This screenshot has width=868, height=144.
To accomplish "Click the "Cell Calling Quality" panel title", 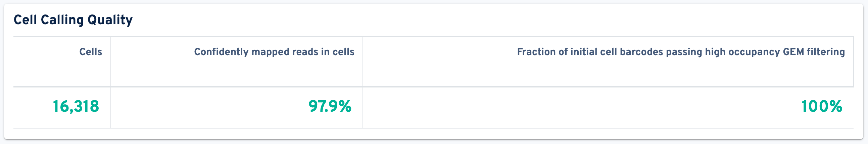I will tap(73, 20).
